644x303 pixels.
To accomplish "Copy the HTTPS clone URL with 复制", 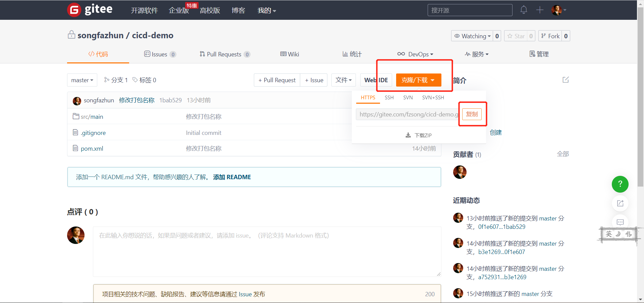I will [x=472, y=114].
